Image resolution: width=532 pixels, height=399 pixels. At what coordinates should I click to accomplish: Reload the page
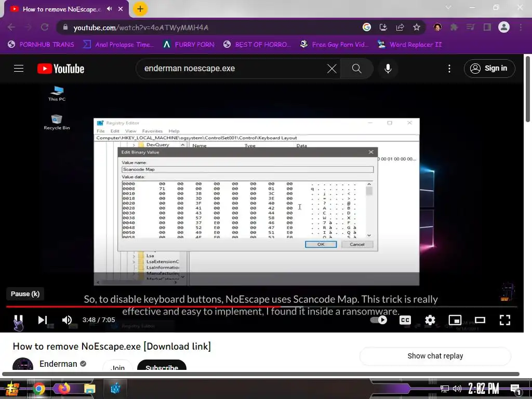pos(45,27)
